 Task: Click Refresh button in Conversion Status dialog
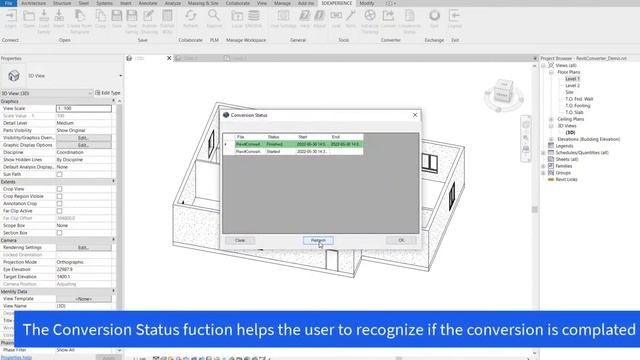(318, 240)
